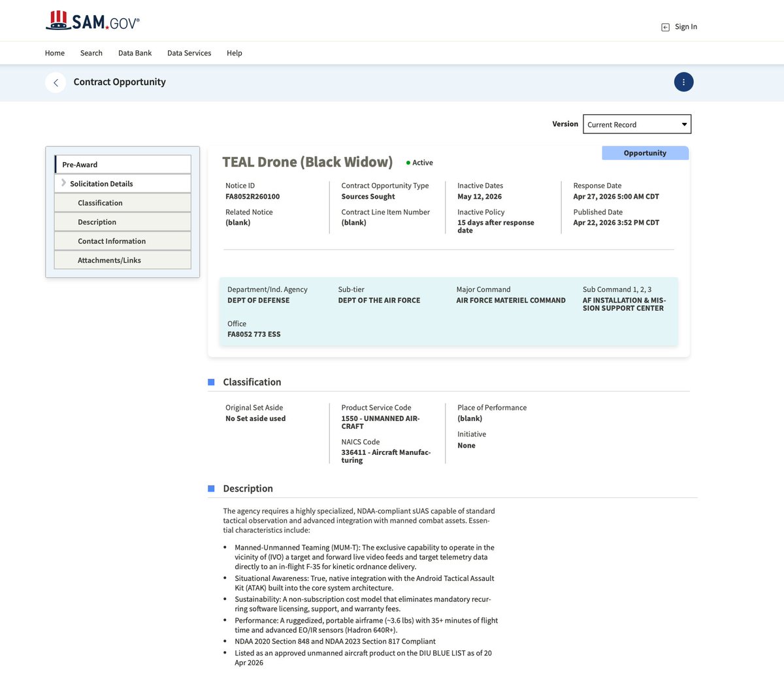
Task: Click the NDAA 2020 Section 848 bullet
Action: click(335, 641)
